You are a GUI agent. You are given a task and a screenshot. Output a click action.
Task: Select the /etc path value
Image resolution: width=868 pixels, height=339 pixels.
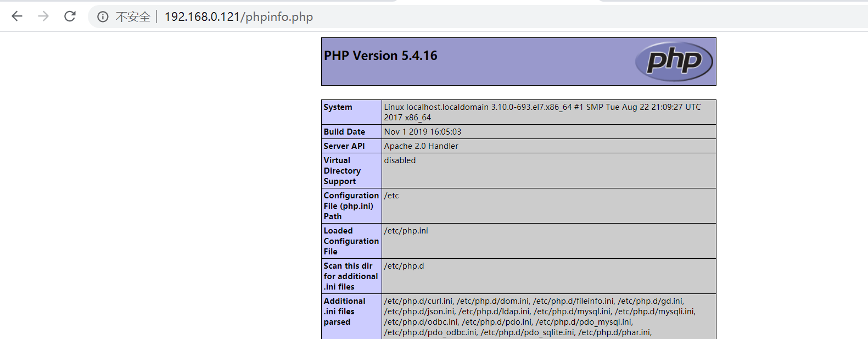391,196
